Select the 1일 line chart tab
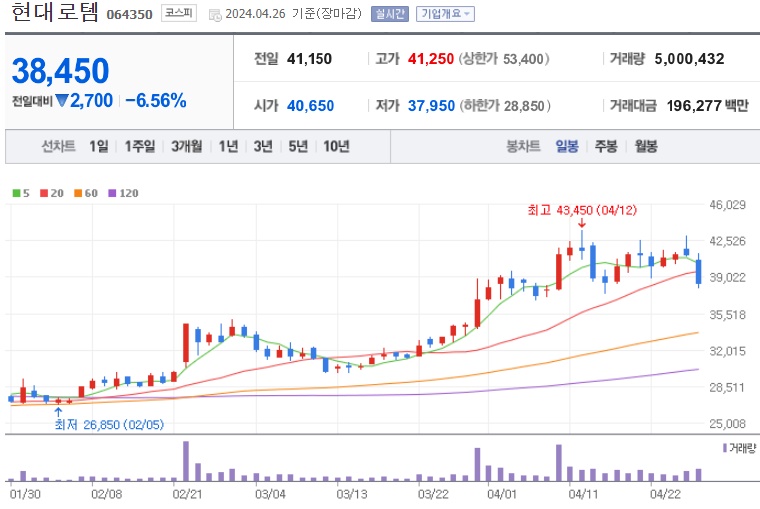 98,146
